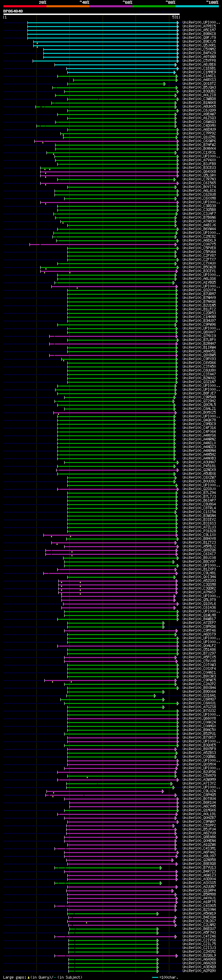Viewport: 222px width, 980px height.
Task: Click label UniRef100_B7LRF0
Action: tap(199, 340)
